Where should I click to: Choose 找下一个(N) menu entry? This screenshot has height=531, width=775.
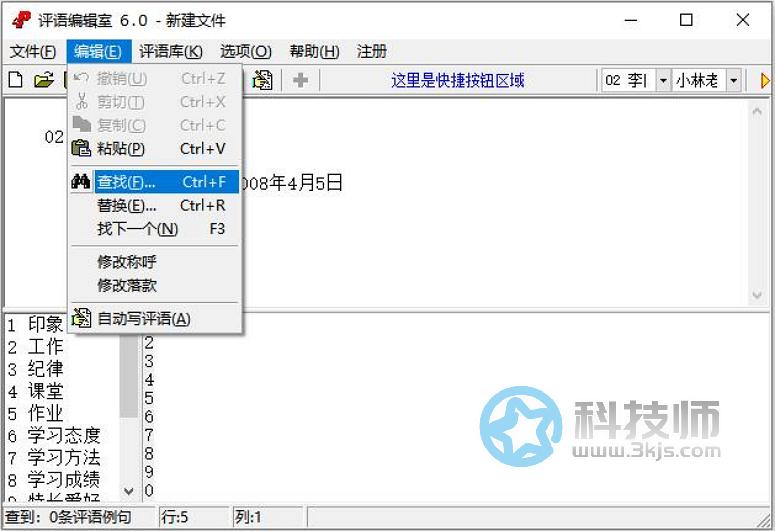155,229
